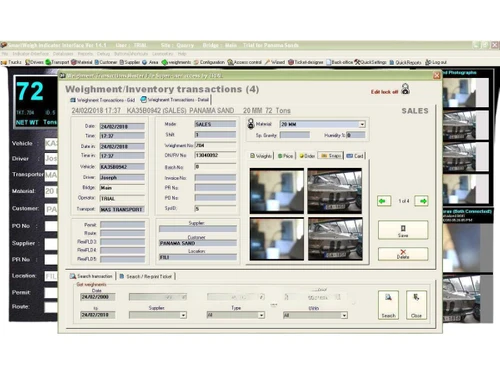Close the Weighment transactions dialog

coord(436,76)
